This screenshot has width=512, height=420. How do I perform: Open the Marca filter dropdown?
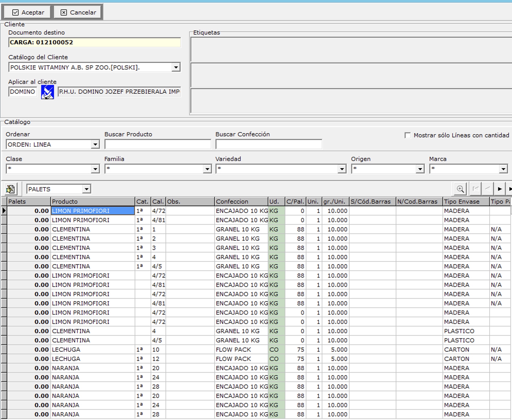coord(503,169)
